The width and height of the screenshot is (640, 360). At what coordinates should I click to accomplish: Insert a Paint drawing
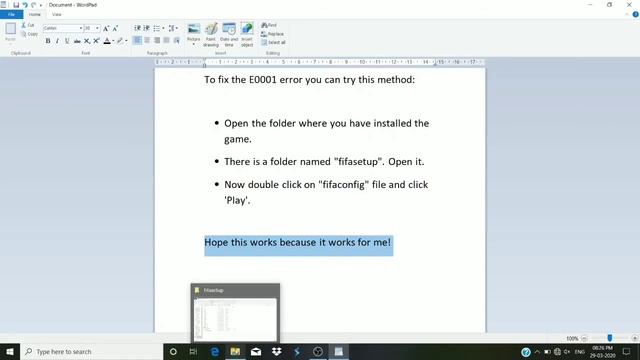211,35
